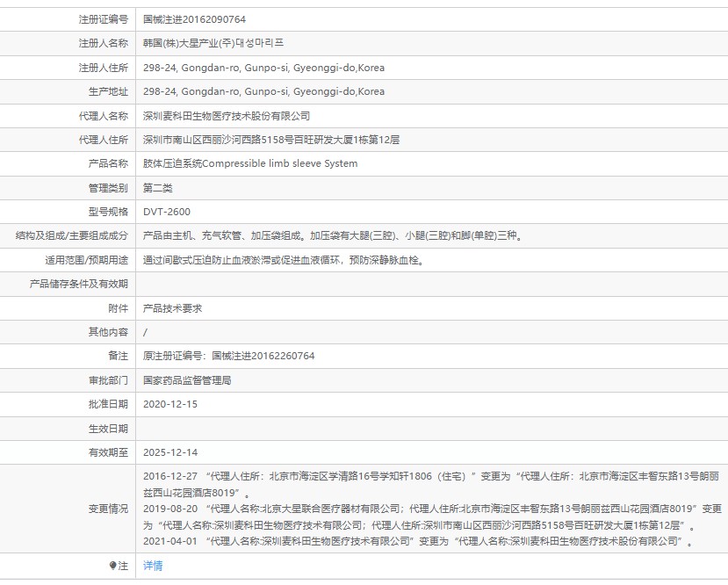Select the 2021-04-01 change record entry
The height and width of the screenshot is (585, 728).
[418, 541]
